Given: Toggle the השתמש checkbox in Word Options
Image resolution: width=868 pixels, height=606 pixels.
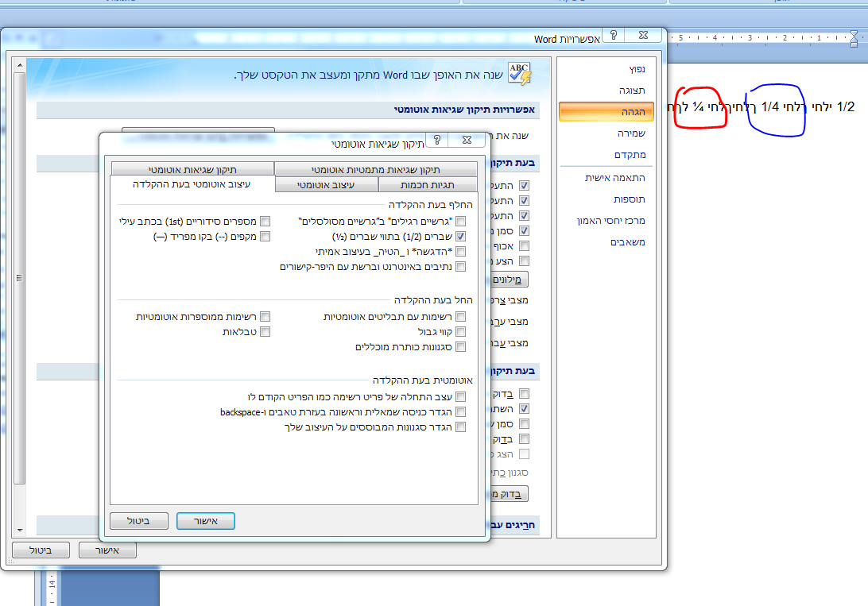Looking at the screenshot, I should [525, 408].
